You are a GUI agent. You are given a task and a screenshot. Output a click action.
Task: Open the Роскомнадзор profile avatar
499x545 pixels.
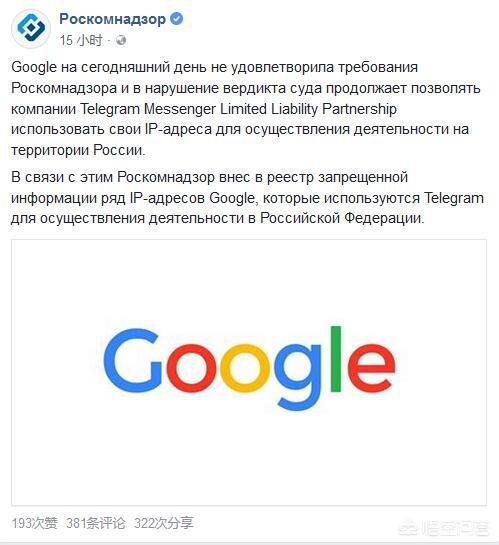point(31,28)
